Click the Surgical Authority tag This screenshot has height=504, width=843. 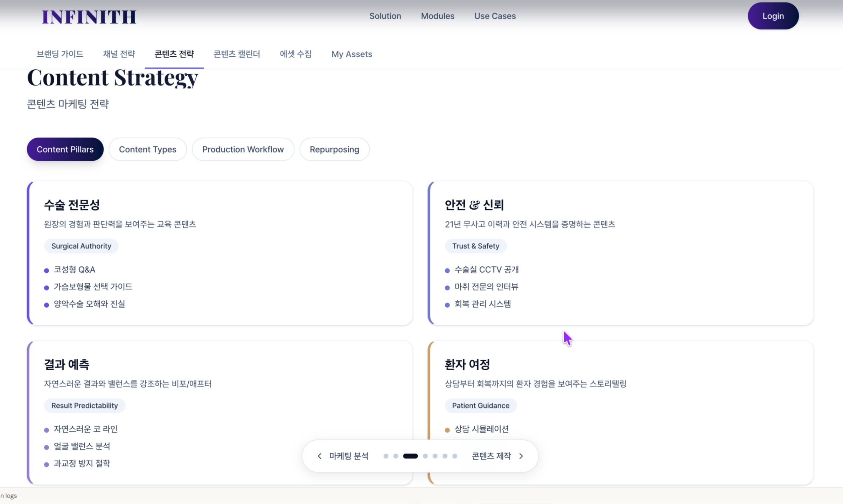click(81, 246)
